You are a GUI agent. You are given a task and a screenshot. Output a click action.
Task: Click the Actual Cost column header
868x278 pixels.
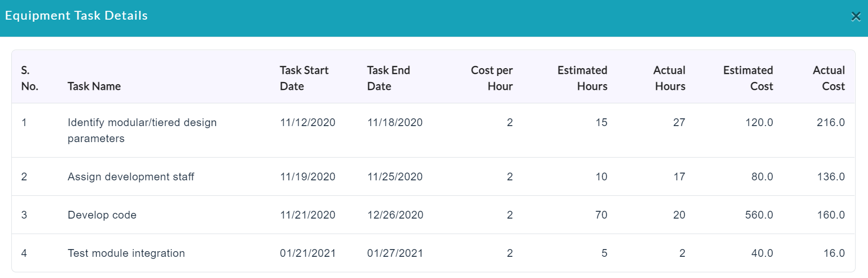(829, 78)
